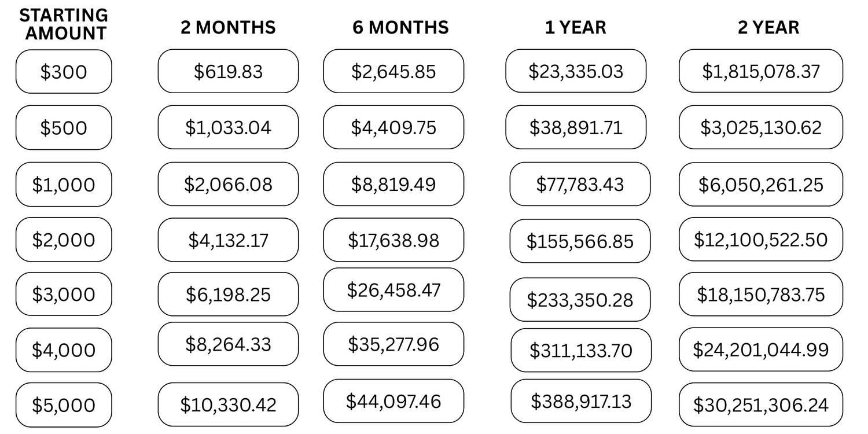Open the $77,783.43 one-year value
The width and height of the screenshot is (868, 434).
580,184
